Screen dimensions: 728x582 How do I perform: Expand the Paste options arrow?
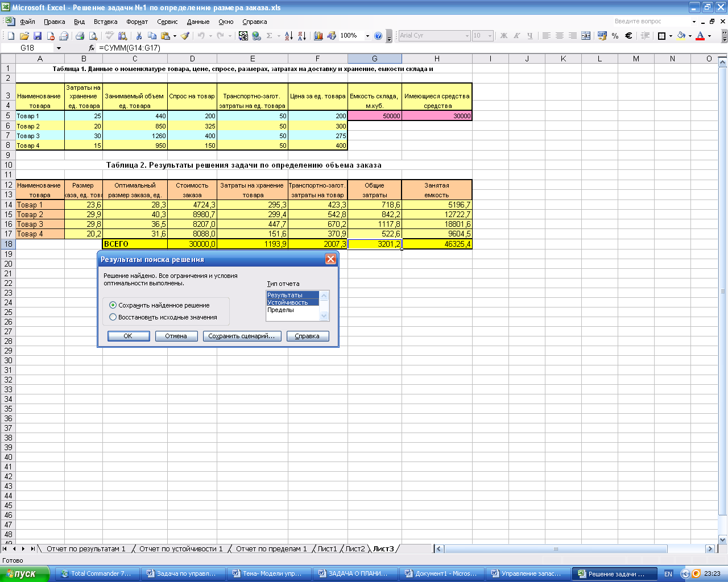pos(175,36)
